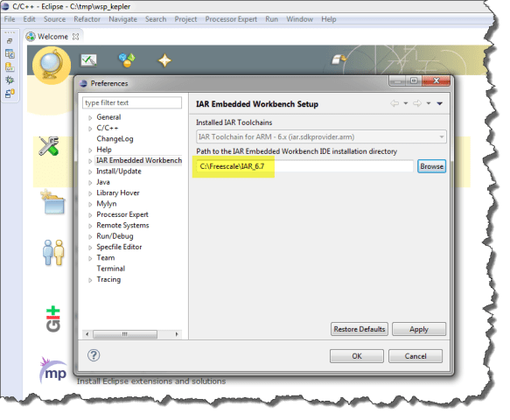This screenshot has height=420, width=510.
Task: Open the Processor Expert menu
Action: coord(231,19)
